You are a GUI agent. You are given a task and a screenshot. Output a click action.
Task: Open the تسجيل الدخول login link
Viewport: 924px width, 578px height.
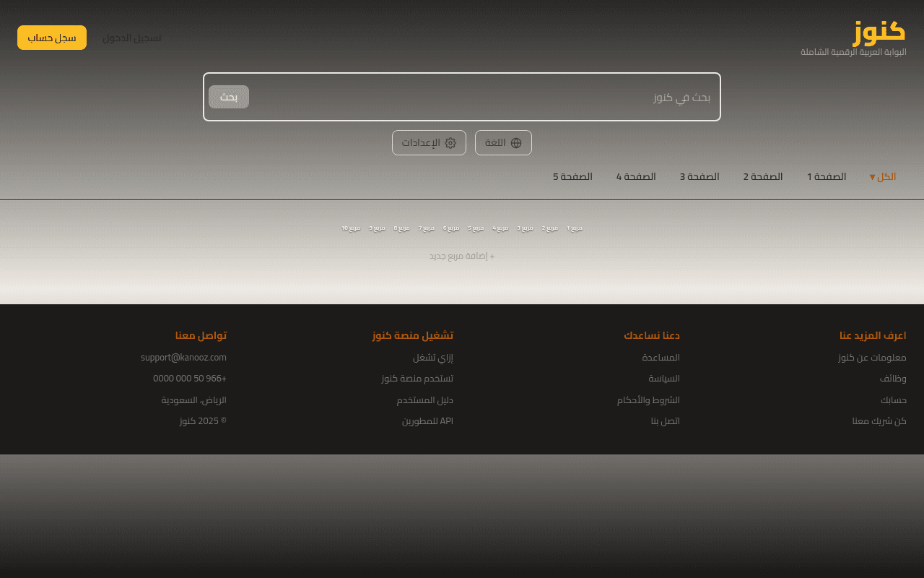(x=132, y=38)
